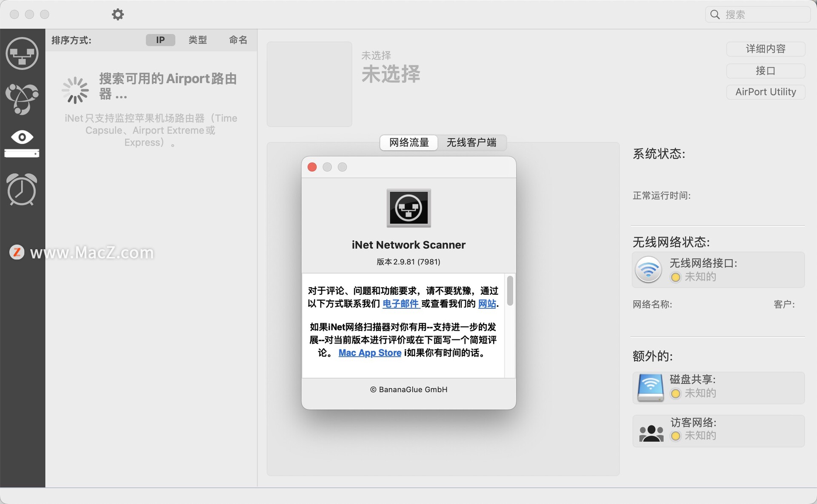Click the wireless interface Wi-Fi icon
The height and width of the screenshot is (504, 817).
coord(648,270)
